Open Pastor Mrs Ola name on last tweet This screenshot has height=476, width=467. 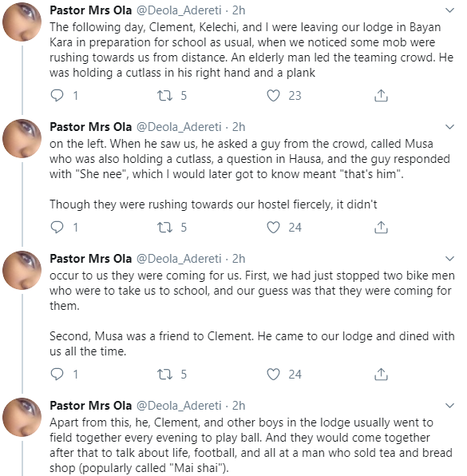tap(91, 406)
